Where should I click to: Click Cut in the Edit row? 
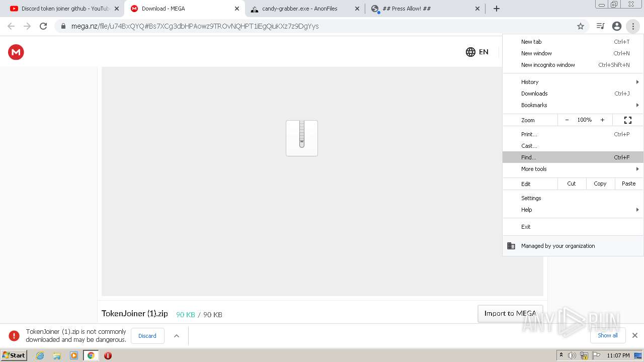(x=572, y=184)
